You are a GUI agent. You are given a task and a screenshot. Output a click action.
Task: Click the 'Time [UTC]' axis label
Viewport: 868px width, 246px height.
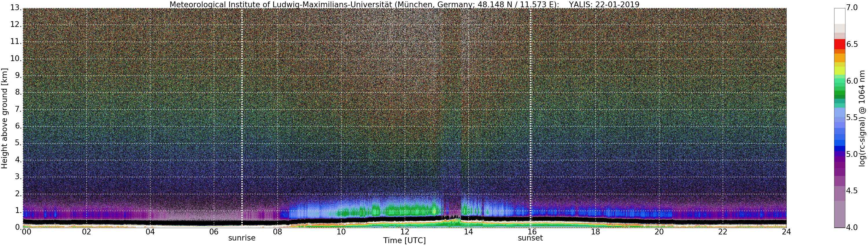[x=404, y=241]
